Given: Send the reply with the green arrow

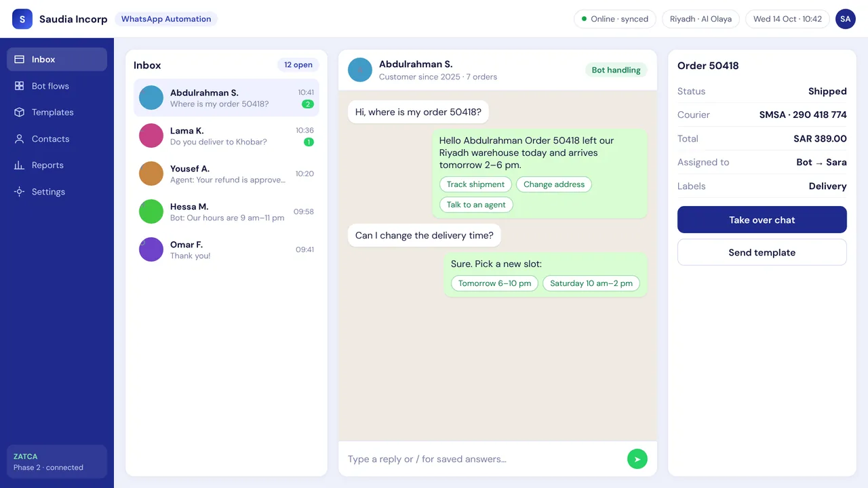Looking at the screenshot, I should (637, 459).
